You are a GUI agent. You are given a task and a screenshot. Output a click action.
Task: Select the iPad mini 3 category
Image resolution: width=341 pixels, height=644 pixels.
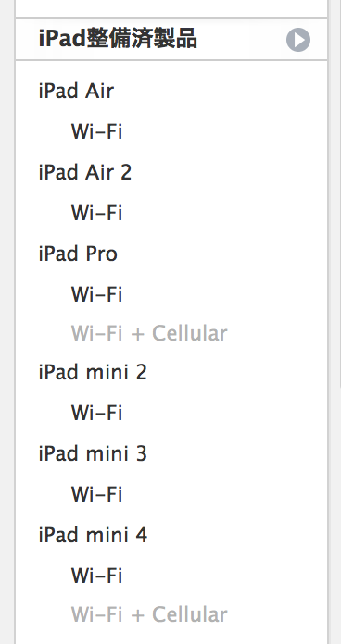pyautogui.click(x=93, y=453)
